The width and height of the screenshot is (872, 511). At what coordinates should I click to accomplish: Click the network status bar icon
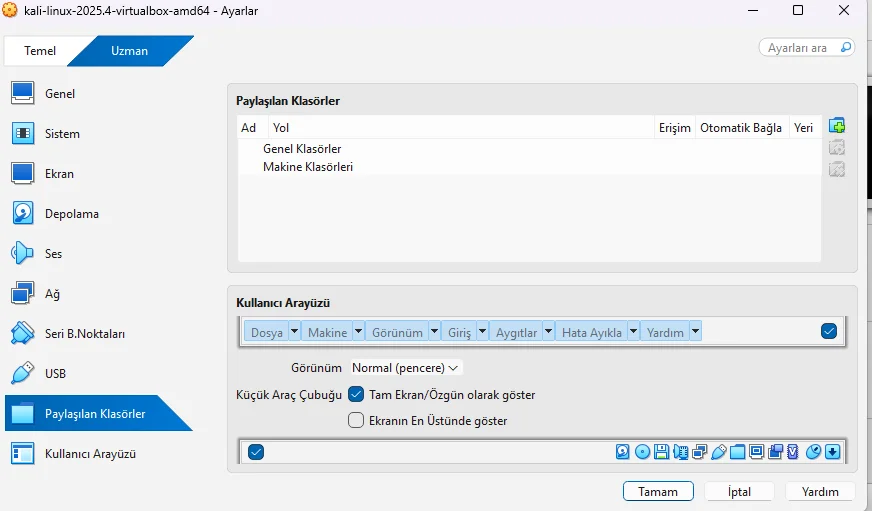click(x=700, y=452)
